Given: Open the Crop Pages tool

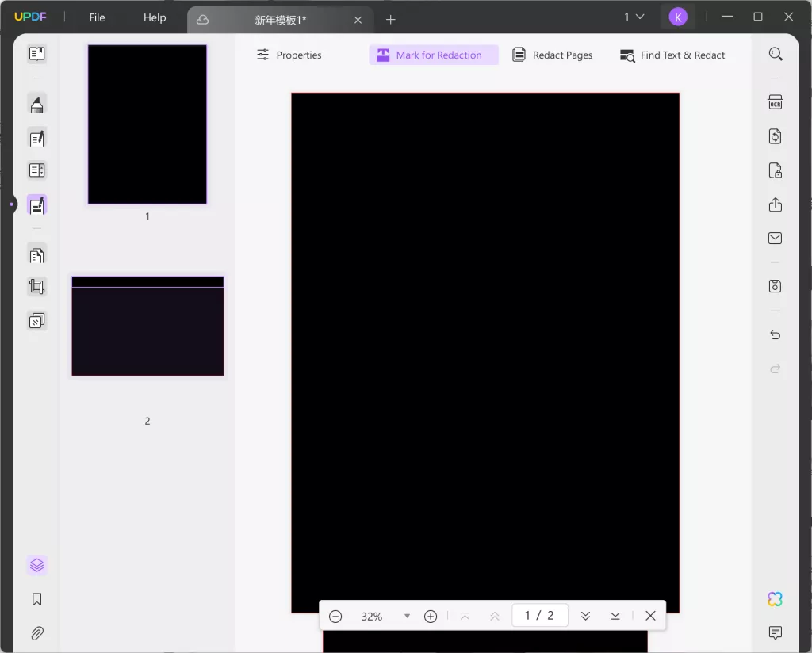Looking at the screenshot, I should [x=36, y=287].
